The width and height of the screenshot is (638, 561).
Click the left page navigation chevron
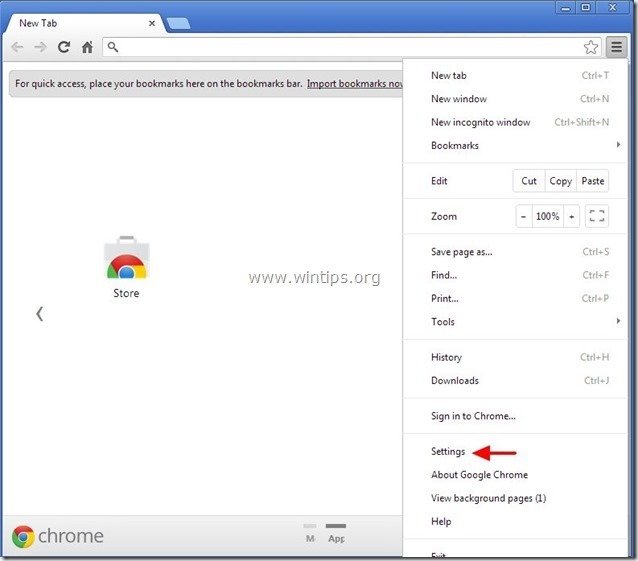(x=39, y=314)
